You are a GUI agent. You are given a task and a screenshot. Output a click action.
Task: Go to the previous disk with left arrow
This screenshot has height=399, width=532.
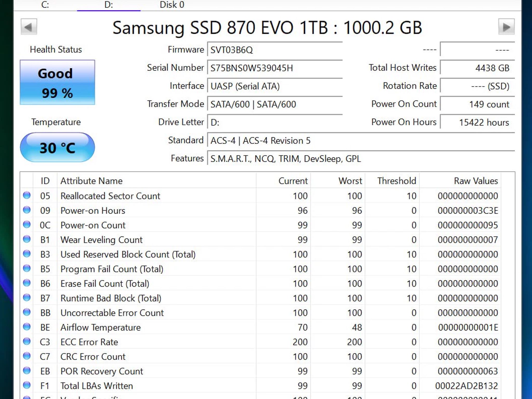tap(29, 27)
